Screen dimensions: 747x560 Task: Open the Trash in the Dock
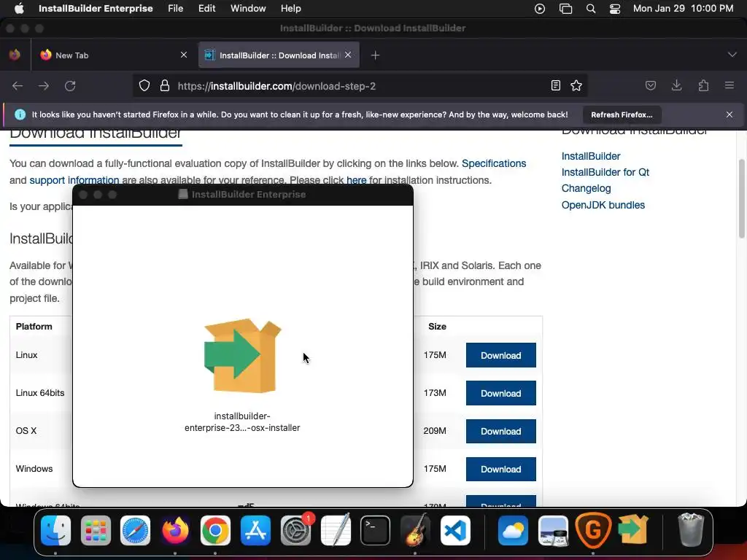691,531
